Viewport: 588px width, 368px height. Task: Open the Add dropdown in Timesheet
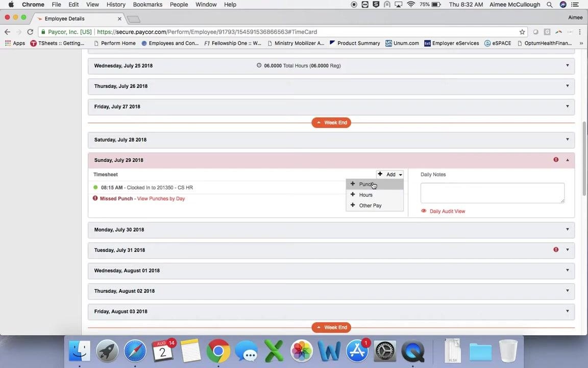click(390, 174)
